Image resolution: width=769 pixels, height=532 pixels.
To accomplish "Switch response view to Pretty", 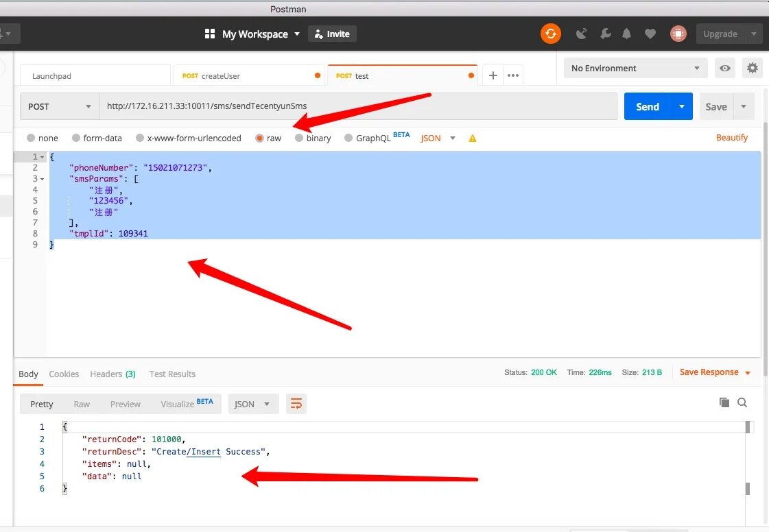I will [x=42, y=404].
